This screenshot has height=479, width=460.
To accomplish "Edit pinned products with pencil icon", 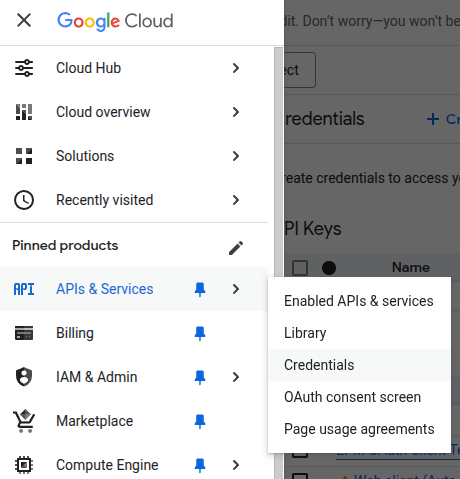I will [x=236, y=248].
